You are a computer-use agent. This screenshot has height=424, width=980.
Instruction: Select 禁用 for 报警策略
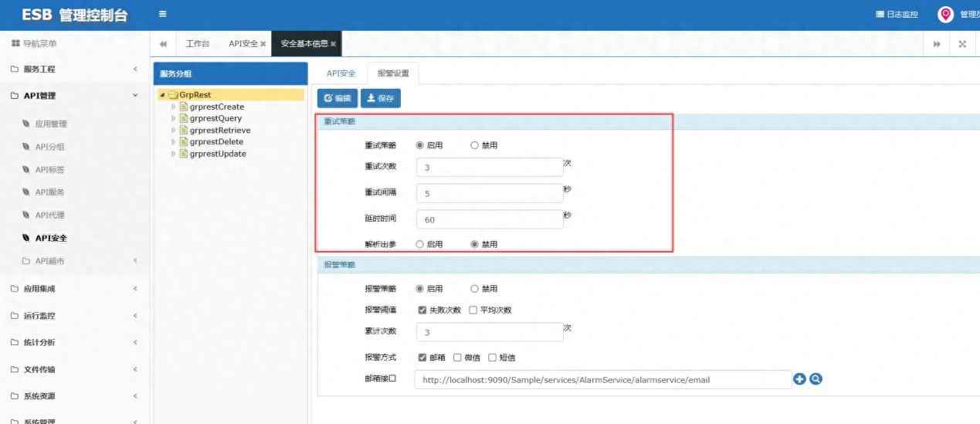[475, 289]
